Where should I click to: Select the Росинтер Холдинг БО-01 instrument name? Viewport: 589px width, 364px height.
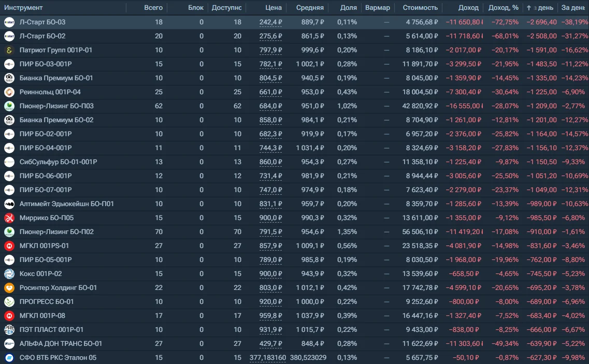[x=58, y=288]
